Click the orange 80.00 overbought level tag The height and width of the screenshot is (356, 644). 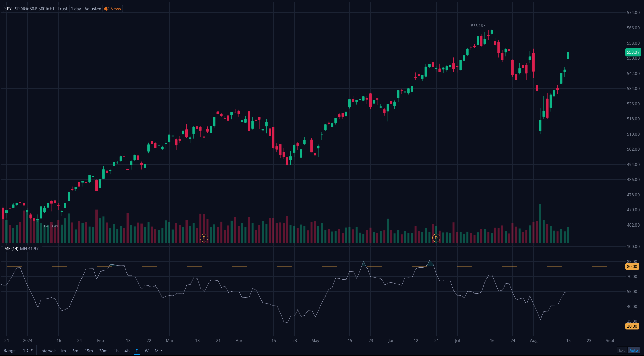coord(632,267)
